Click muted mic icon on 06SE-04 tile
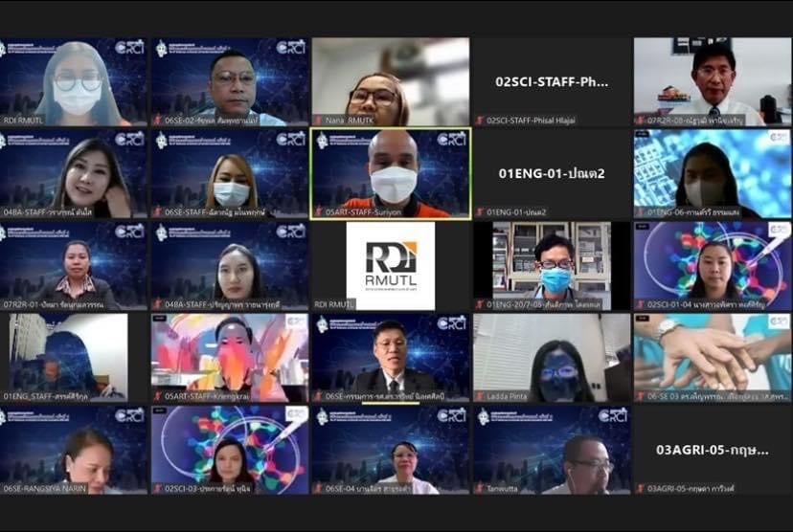Screen dimensions: 793x532 pyautogui.click(x=318, y=488)
